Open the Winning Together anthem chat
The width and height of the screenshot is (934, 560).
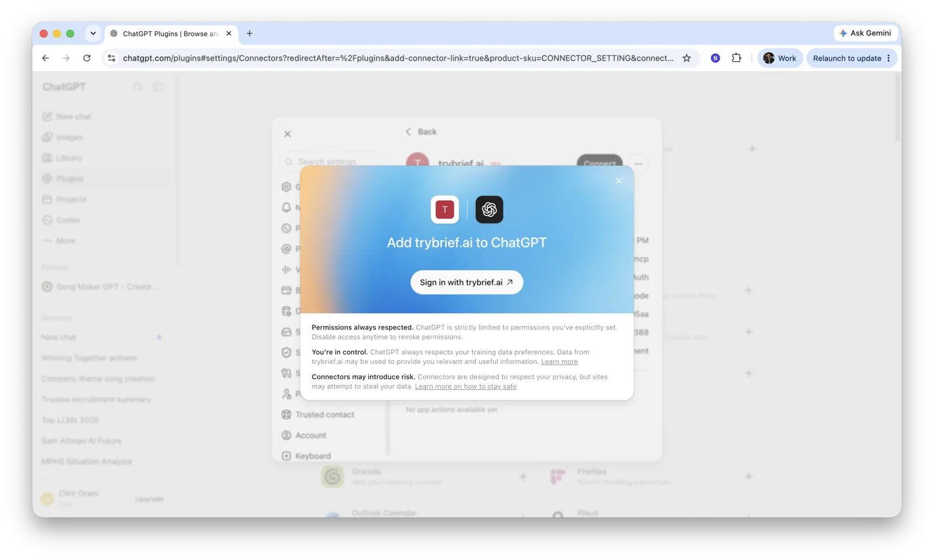pyautogui.click(x=89, y=358)
